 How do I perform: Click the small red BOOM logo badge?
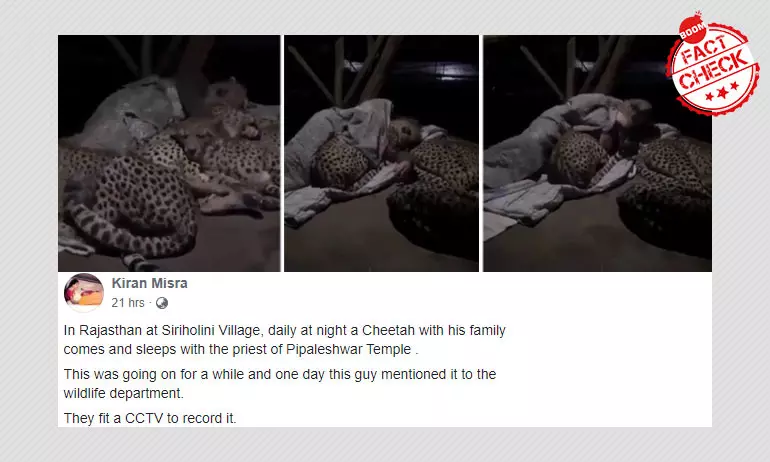pyautogui.click(x=692, y=29)
